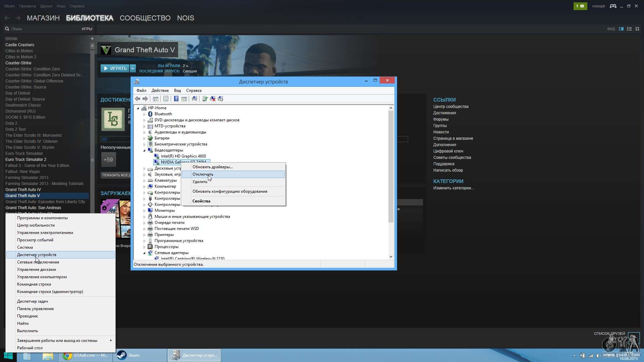Click the uninstall device icon with red X
The width and height of the screenshot is (644, 362).
[x=213, y=99]
